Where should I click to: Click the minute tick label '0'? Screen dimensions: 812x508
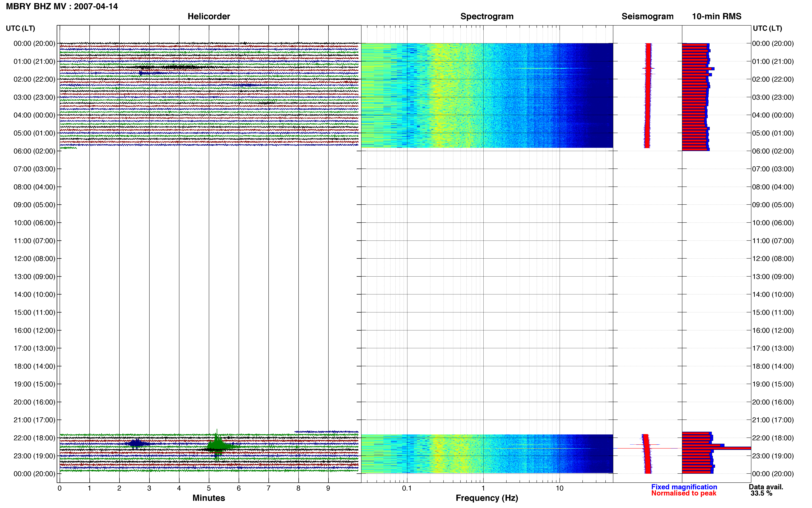pyautogui.click(x=59, y=488)
